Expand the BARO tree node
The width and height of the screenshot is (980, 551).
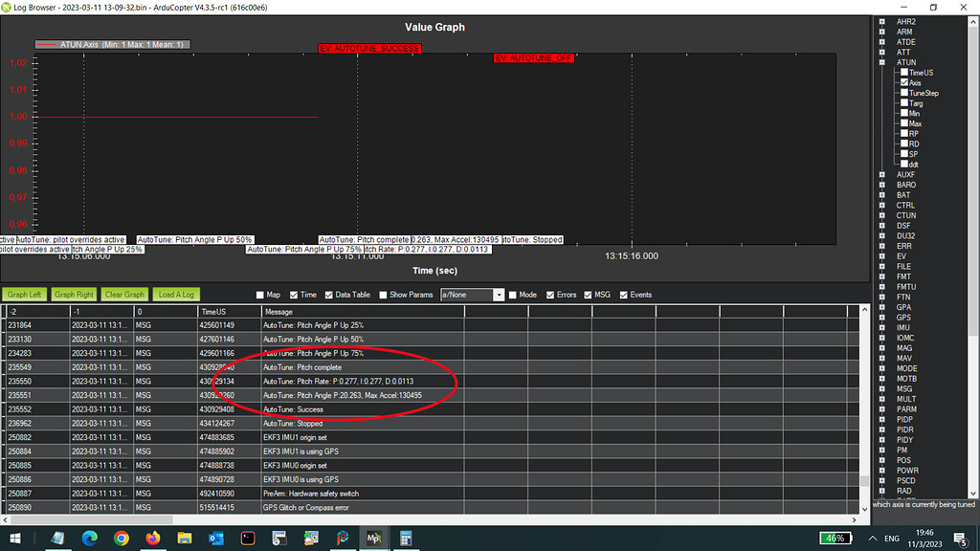pos(882,185)
